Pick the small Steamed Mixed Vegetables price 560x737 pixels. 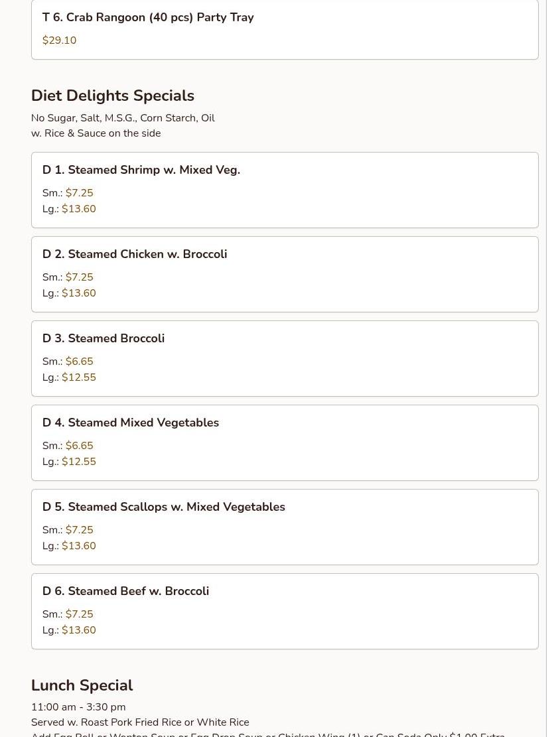pos(79,446)
